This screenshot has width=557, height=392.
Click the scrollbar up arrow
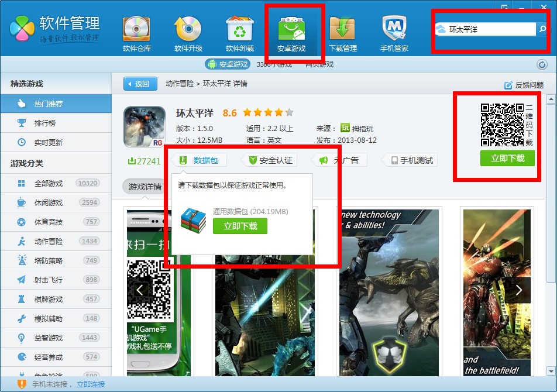551,99
